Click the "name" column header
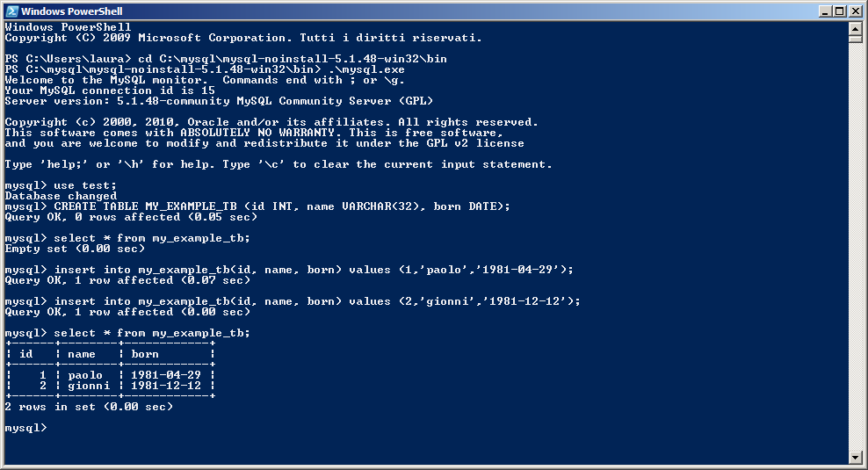 (x=82, y=354)
